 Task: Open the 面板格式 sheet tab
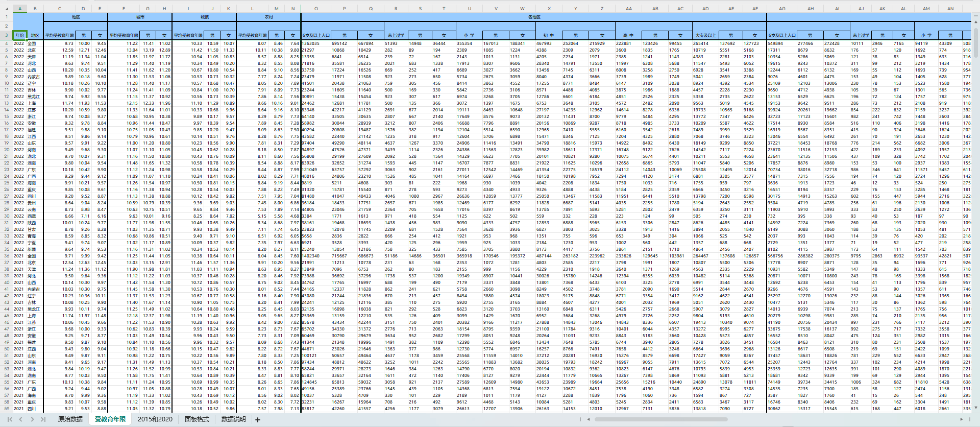(197, 419)
